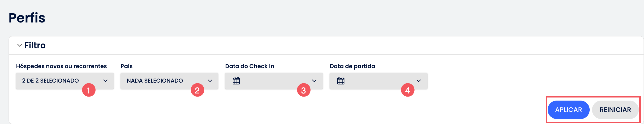The width and height of the screenshot is (644, 124).
Task: Click the red number 2 badge
Action: click(197, 90)
